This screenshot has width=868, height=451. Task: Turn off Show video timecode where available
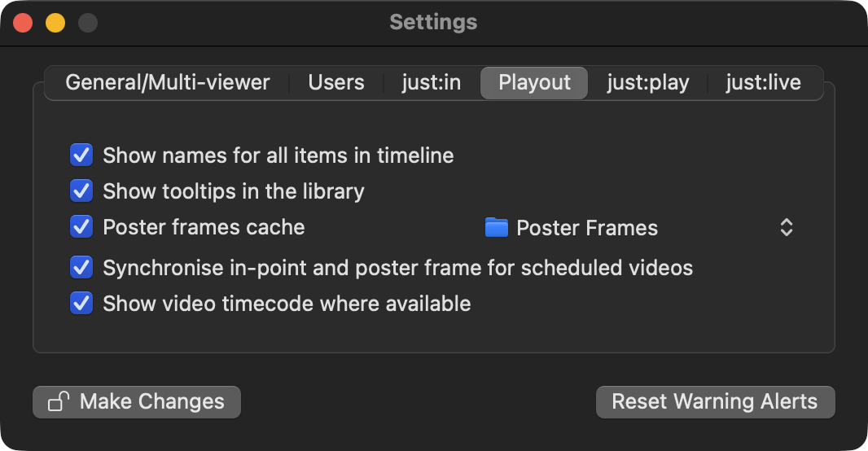tap(81, 303)
